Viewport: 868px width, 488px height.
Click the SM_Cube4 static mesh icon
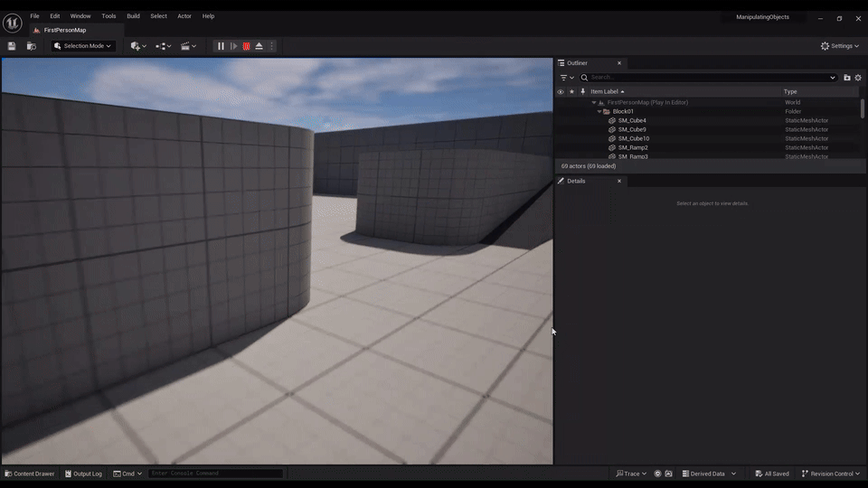612,120
